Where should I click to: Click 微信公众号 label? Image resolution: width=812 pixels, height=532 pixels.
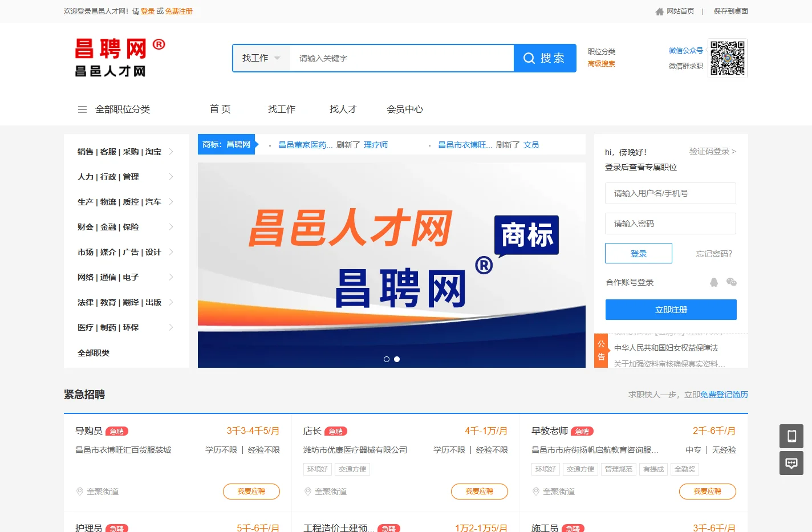686,51
